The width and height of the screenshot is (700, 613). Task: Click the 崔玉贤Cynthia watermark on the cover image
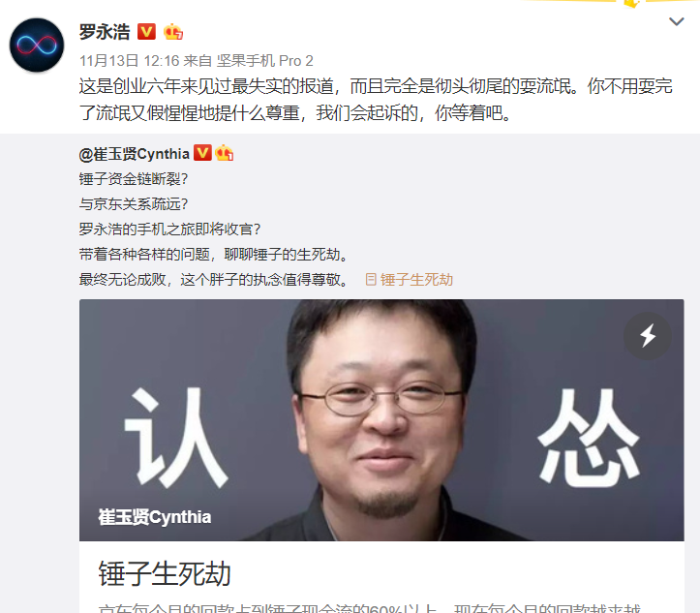(155, 517)
